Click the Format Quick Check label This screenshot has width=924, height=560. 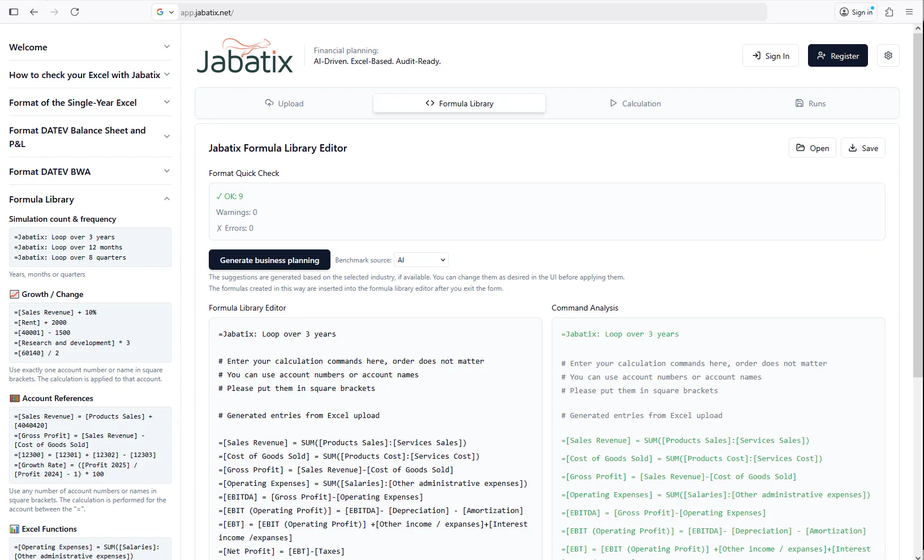[244, 173]
